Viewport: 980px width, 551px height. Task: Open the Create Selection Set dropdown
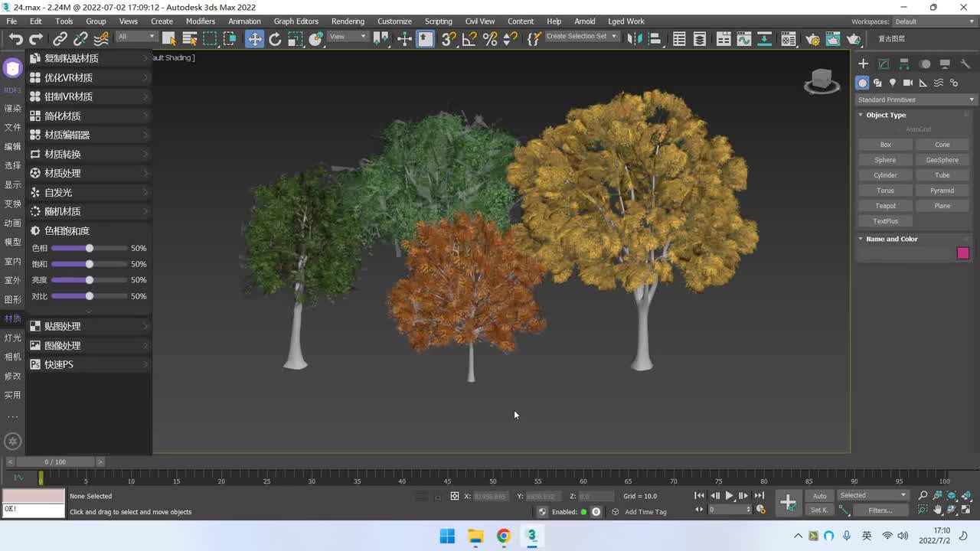tap(581, 37)
